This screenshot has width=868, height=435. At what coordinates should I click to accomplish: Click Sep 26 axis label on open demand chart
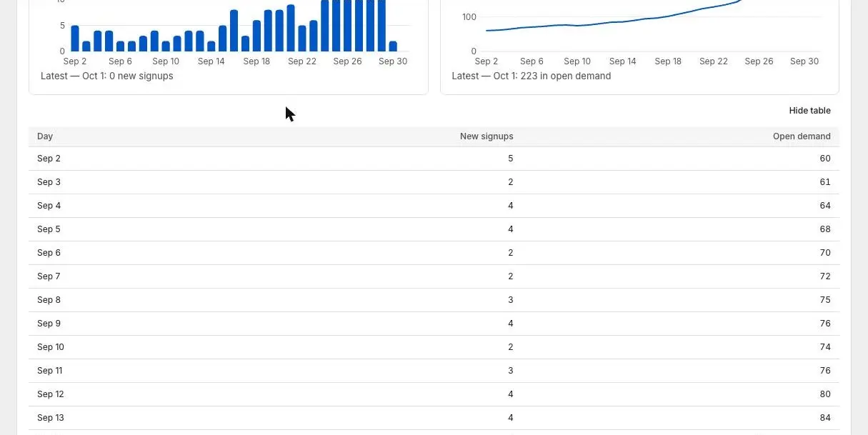[x=759, y=61]
